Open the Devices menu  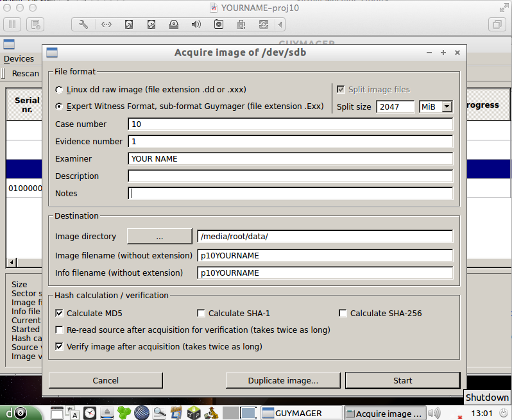coord(19,59)
